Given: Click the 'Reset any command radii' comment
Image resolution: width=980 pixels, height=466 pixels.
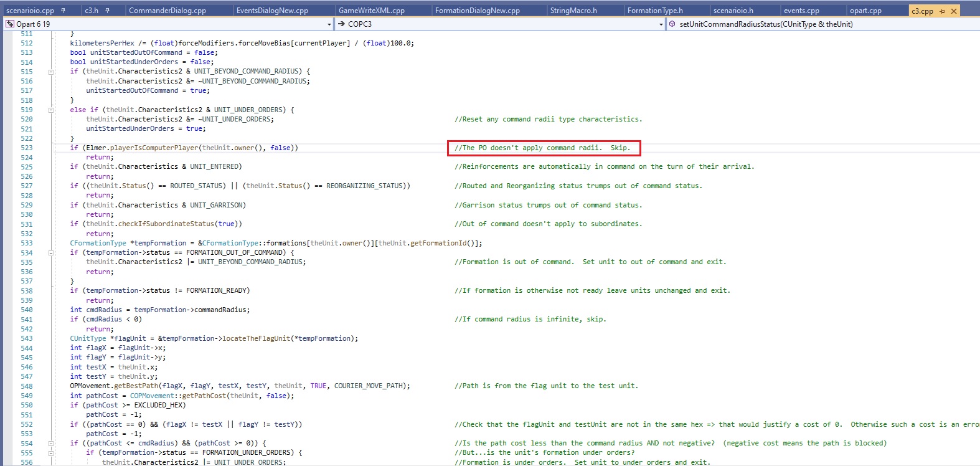Looking at the screenshot, I should click(548, 119).
